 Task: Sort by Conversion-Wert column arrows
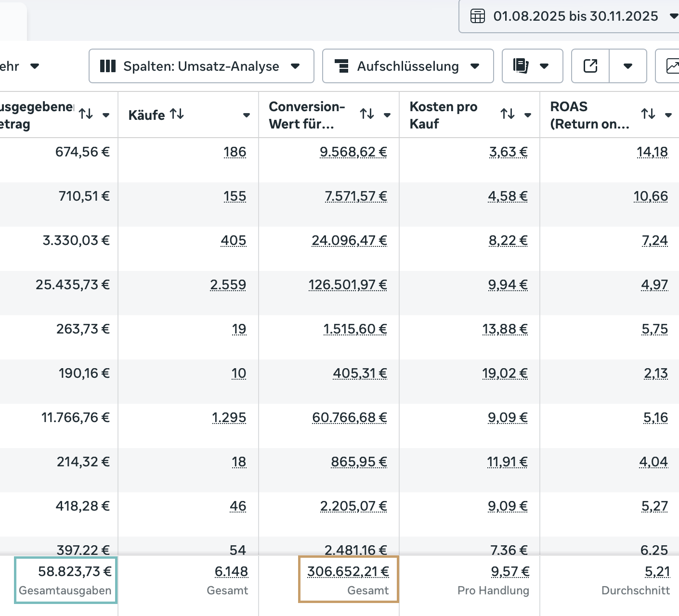pos(367,115)
